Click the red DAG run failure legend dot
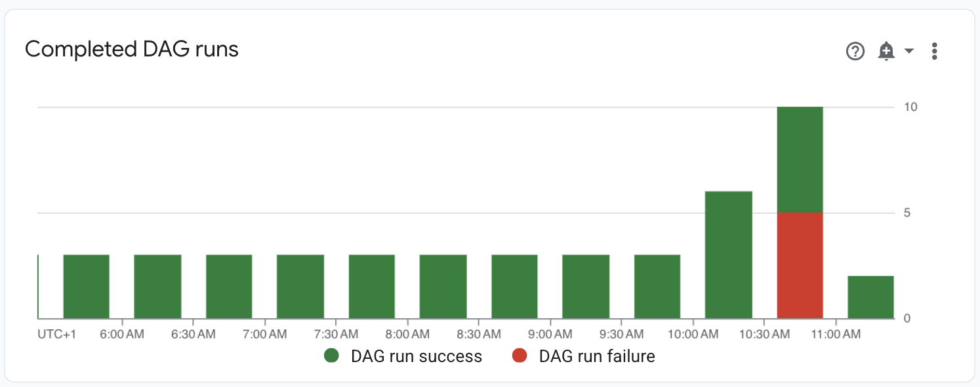 click(520, 356)
